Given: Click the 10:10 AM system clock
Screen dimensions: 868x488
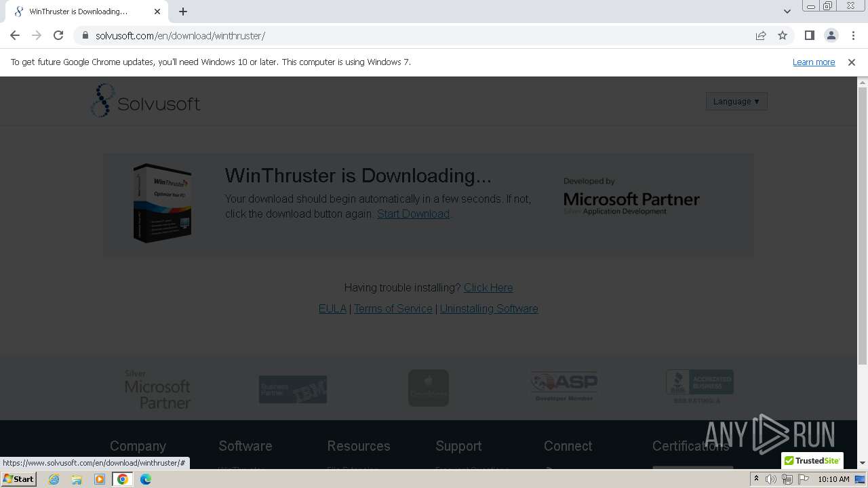Looking at the screenshot, I should [x=833, y=479].
